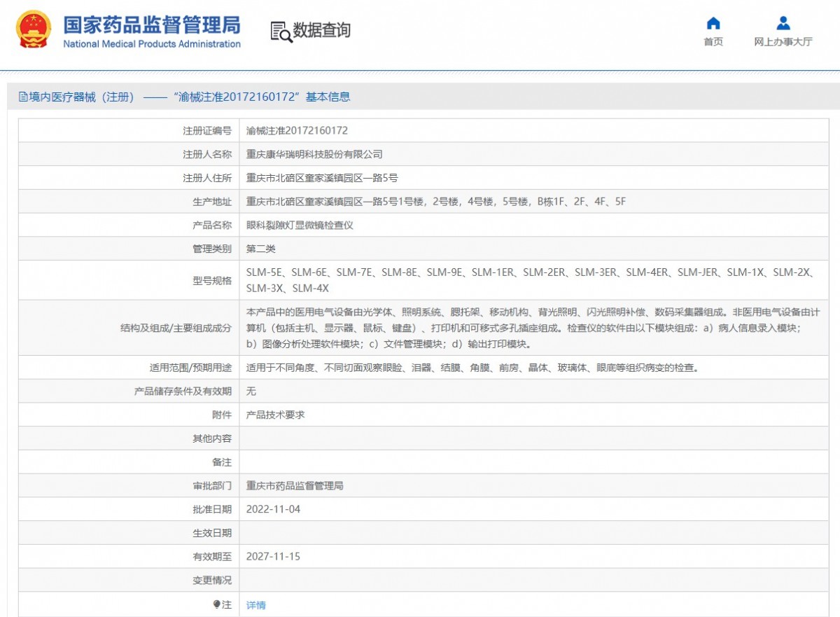The height and width of the screenshot is (617, 840).
Task: Click National Medical Products Administration text
Action: click(152, 44)
